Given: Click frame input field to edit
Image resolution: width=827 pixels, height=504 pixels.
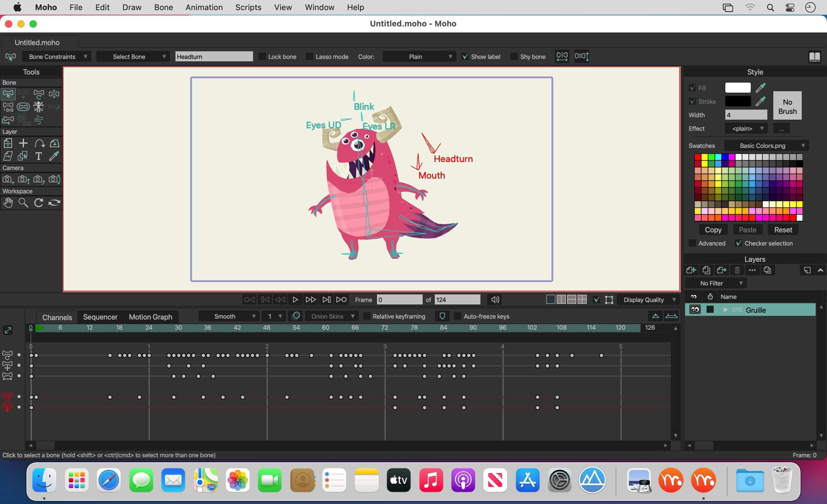Looking at the screenshot, I should (399, 300).
